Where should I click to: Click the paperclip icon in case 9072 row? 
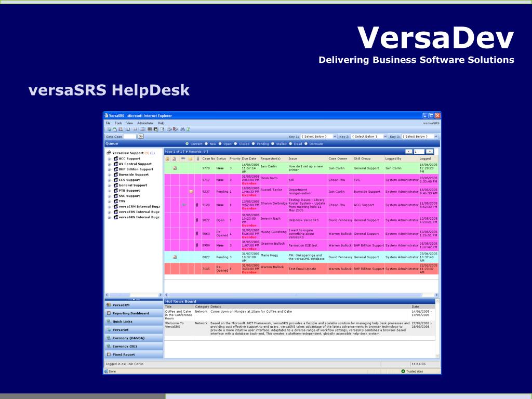point(197,220)
